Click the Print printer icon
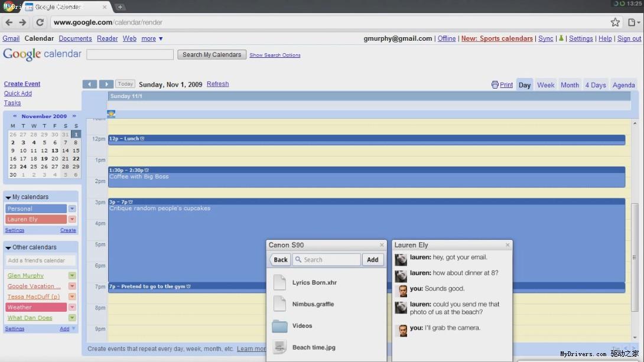This screenshot has width=644, height=362. point(495,85)
